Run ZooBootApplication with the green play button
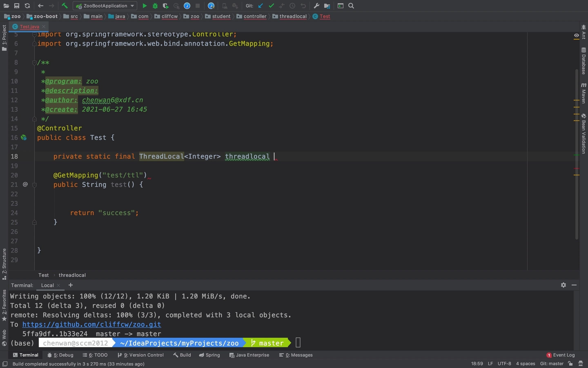Screen dimensions: 588x368 tap(145, 6)
